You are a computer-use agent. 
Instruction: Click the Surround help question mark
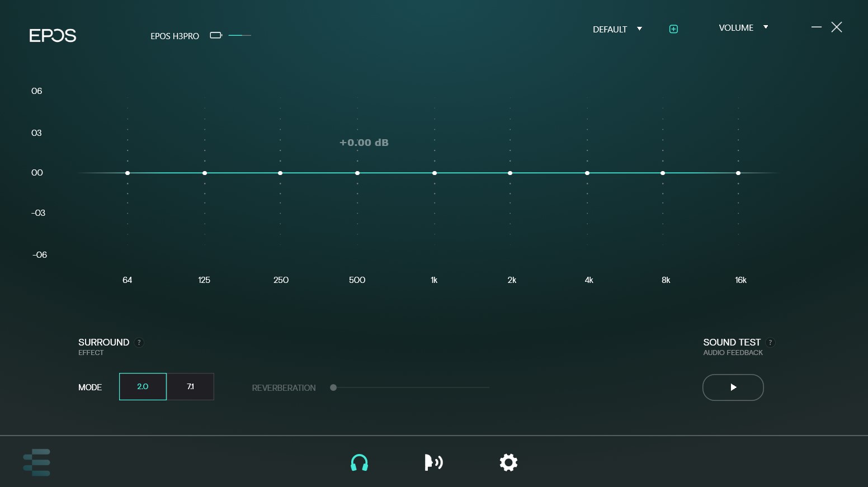point(139,343)
